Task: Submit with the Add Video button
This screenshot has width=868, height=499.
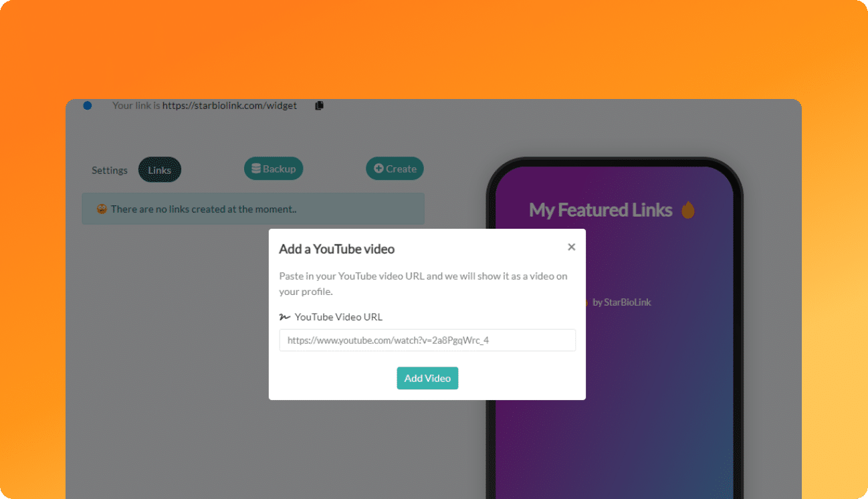Action: [x=427, y=378]
